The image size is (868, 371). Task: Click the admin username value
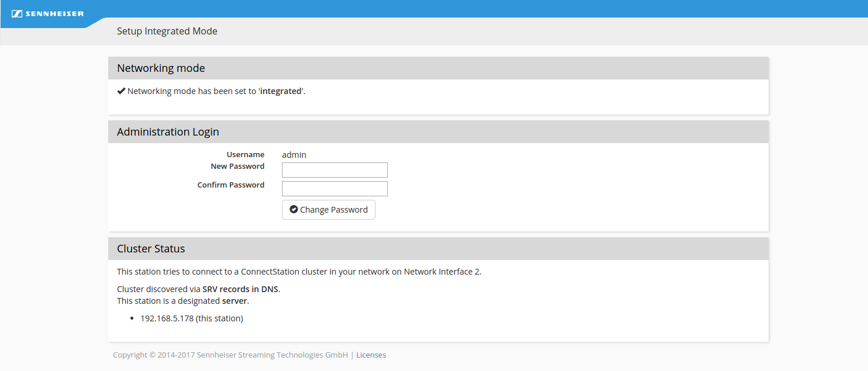tap(294, 155)
